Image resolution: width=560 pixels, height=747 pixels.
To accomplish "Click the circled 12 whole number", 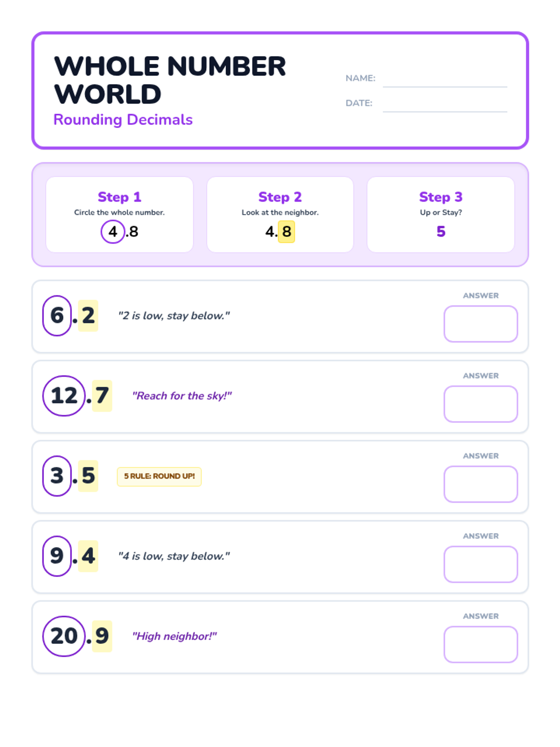I will [64, 396].
